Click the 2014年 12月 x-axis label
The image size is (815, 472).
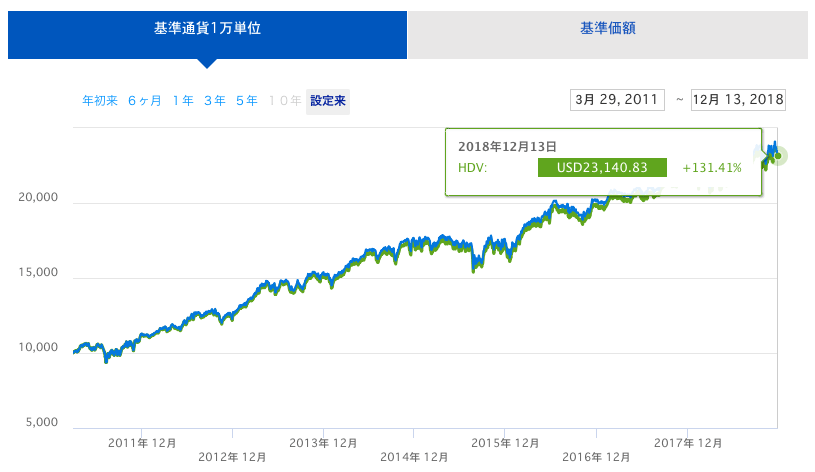coord(413,456)
